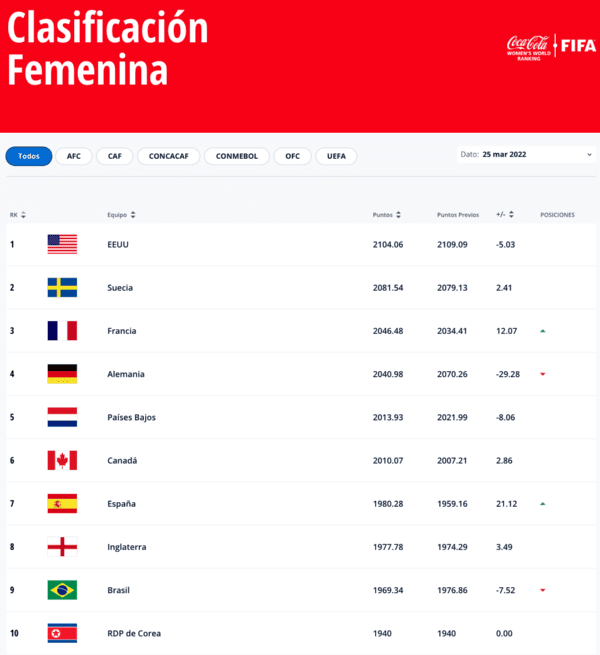The width and height of the screenshot is (600, 655).
Task: Click the Germany flag icon
Action: [x=62, y=374]
